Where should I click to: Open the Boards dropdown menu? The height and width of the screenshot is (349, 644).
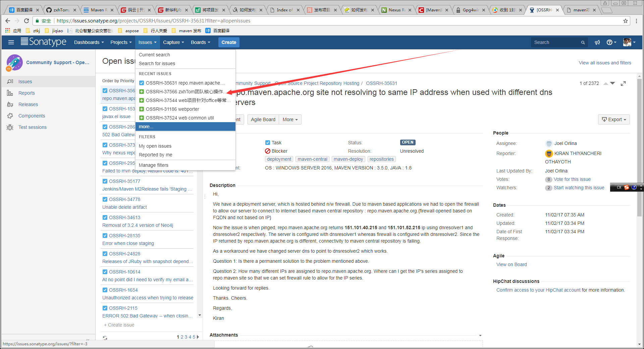click(201, 42)
